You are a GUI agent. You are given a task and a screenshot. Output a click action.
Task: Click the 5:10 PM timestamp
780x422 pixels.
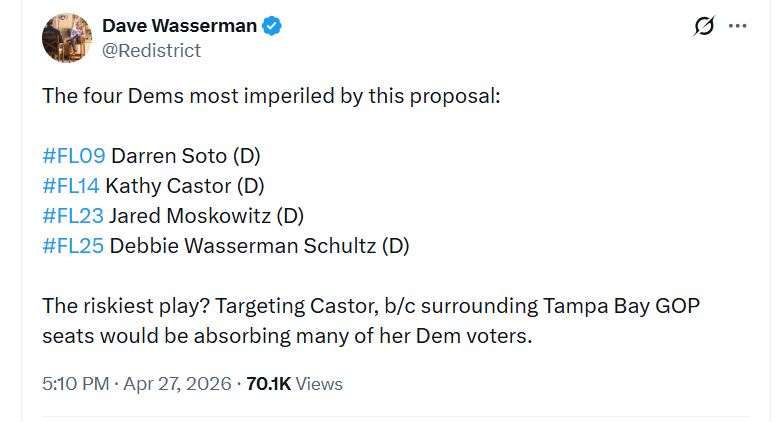click(77, 384)
